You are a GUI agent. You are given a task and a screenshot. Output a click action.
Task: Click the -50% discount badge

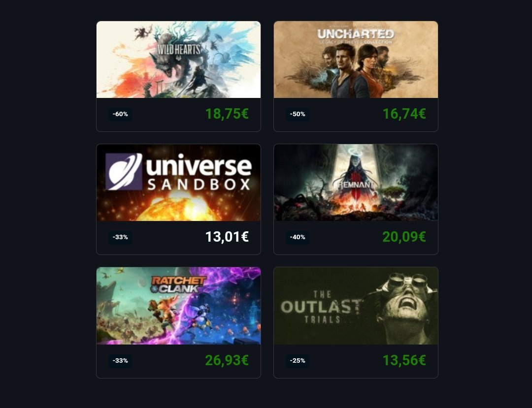pyautogui.click(x=298, y=114)
